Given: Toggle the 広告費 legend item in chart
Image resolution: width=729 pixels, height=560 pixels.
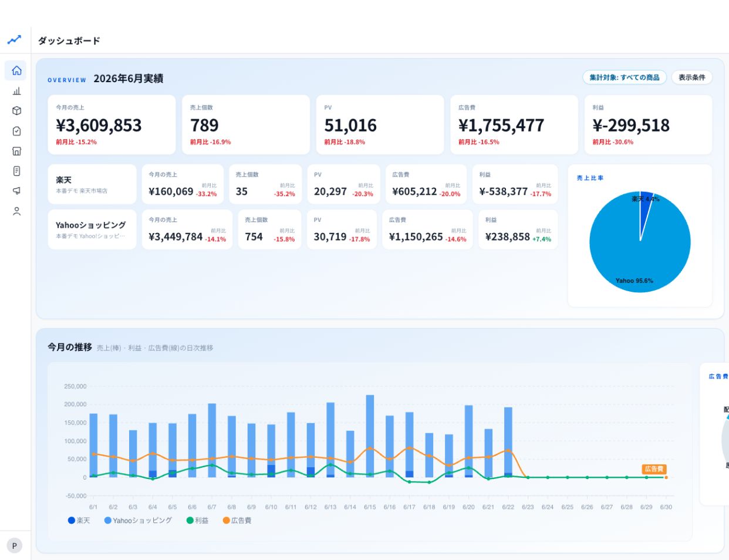Looking at the screenshot, I should [x=237, y=521].
